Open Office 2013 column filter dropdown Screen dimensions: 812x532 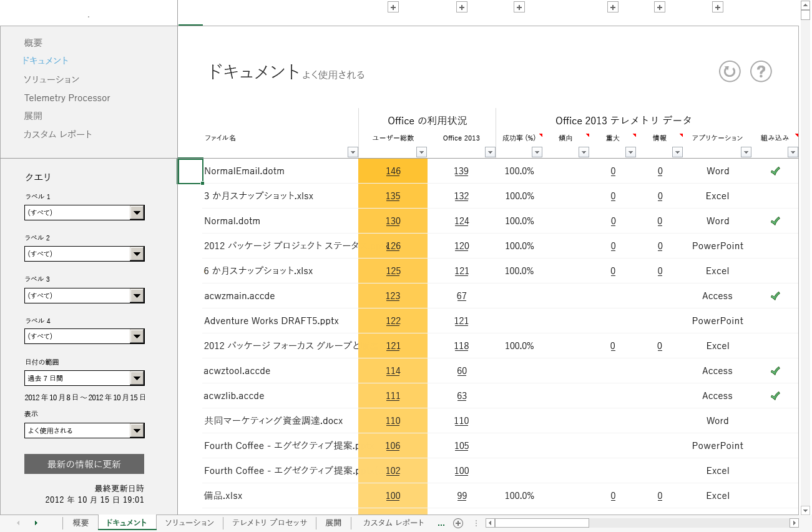click(x=490, y=152)
